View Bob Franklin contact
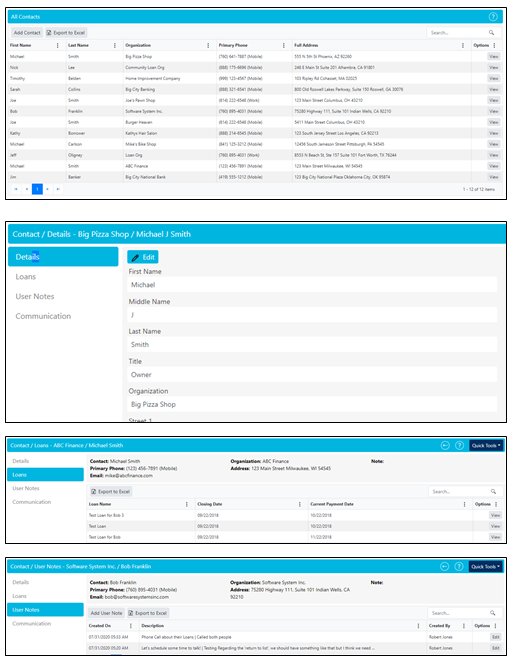Image resolution: width=513 pixels, height=665 pixels. 493,111
